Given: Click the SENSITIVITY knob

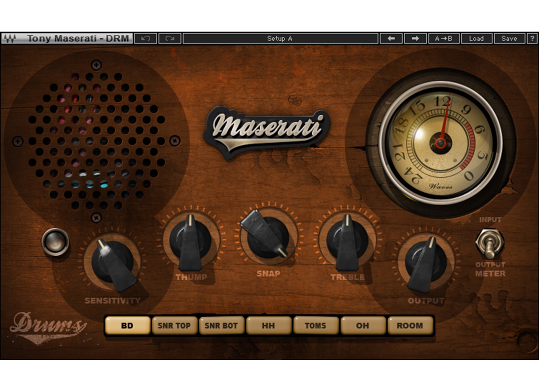Looking at the screenshot, I should [112, 261].
